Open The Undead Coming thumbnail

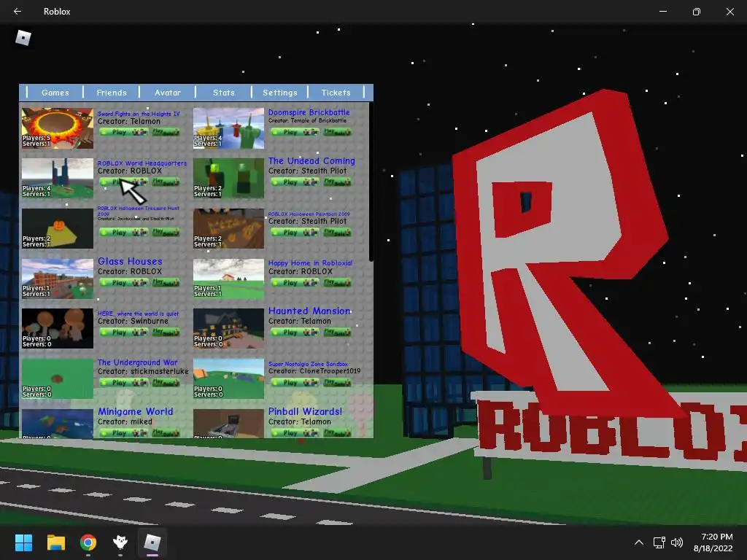[228, 178]
